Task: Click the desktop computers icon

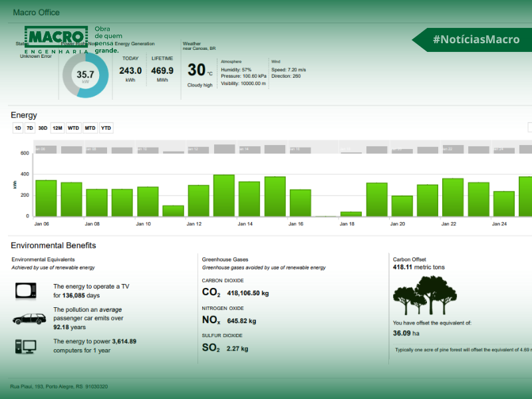Action: (x=27, y=346)
